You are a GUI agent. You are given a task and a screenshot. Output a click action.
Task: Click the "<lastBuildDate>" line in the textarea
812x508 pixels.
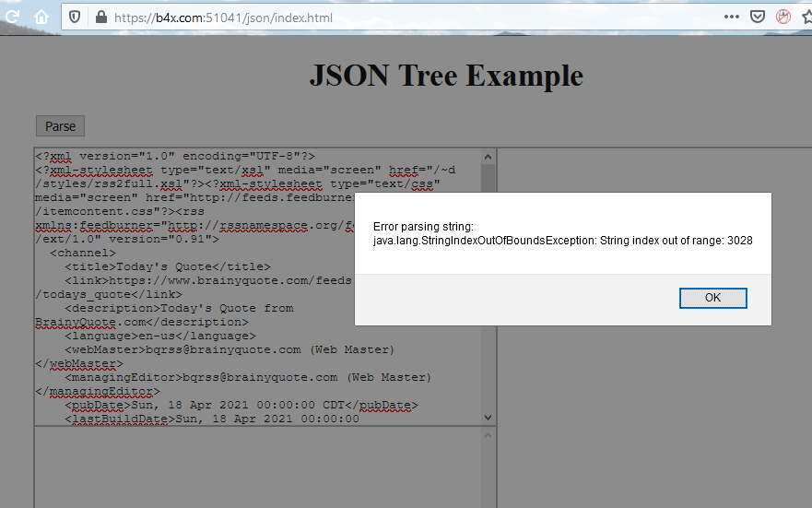tap(212, 419)
